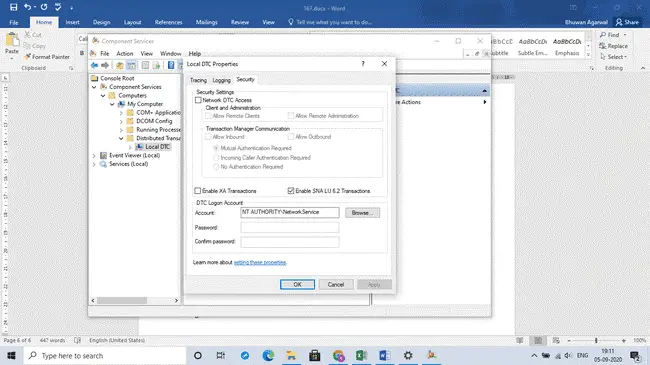Check the Enable XA Transactions checkbox

tap(198, 191)
